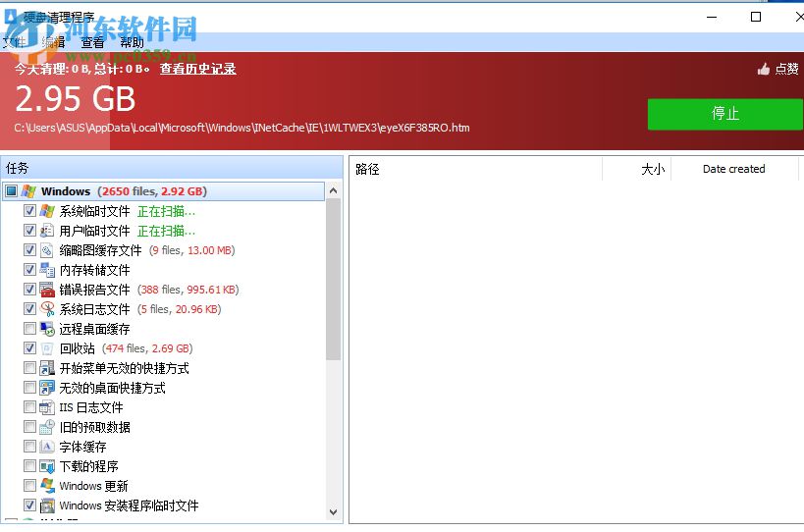The height and width of the screenshot is (532, 804).
Task: Uncheck 错误报告文件 checkbox
Action: [x=29, y=290]
